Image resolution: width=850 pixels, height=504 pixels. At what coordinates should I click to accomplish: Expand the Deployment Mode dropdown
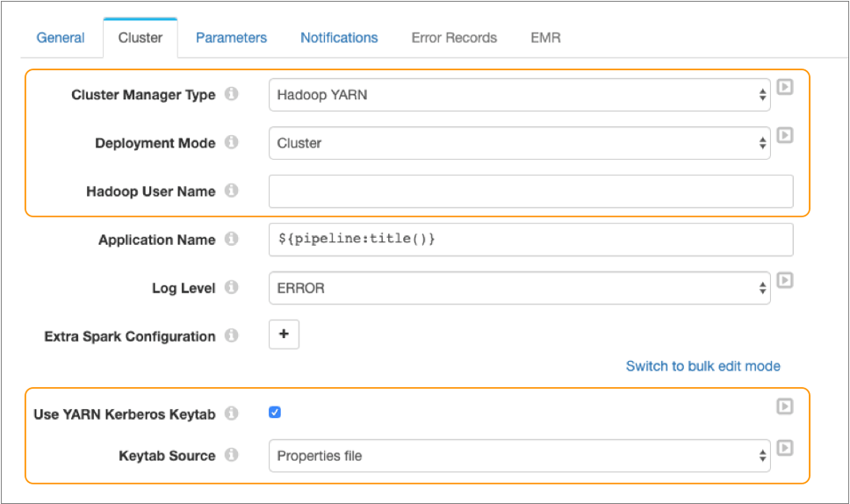click(519, 143)
